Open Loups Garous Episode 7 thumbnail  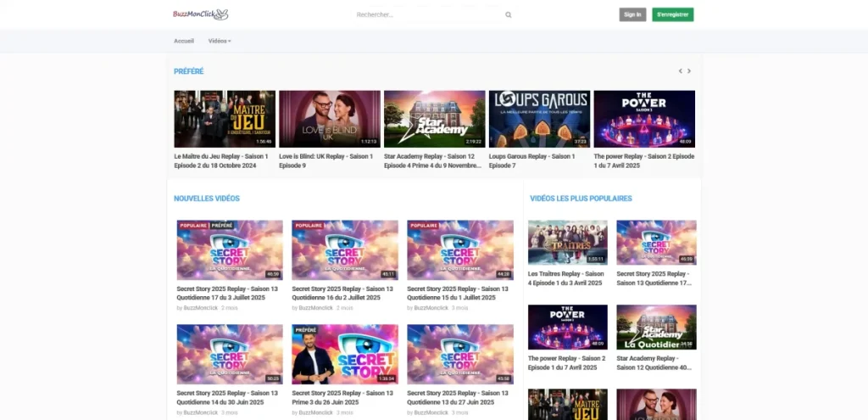(x=539, y=119)
